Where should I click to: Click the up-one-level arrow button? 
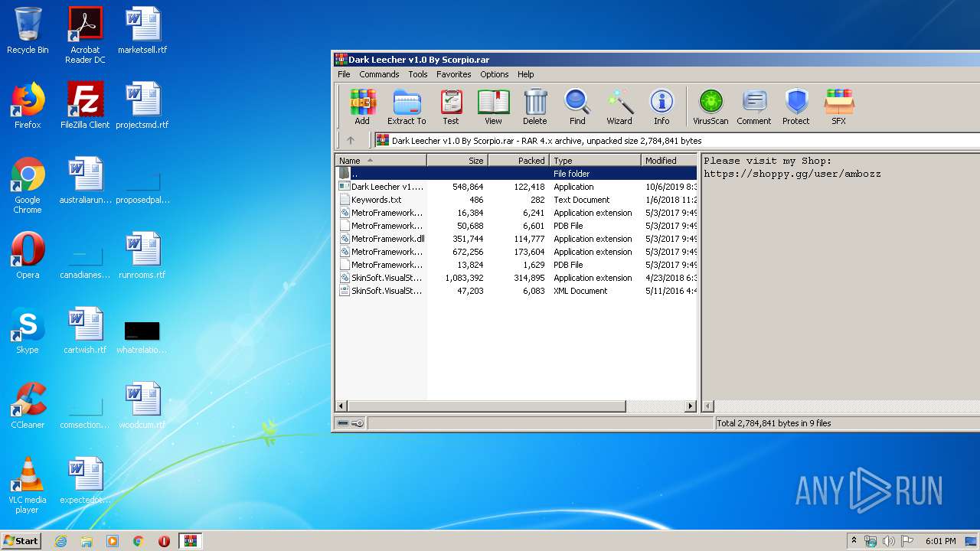351,141
